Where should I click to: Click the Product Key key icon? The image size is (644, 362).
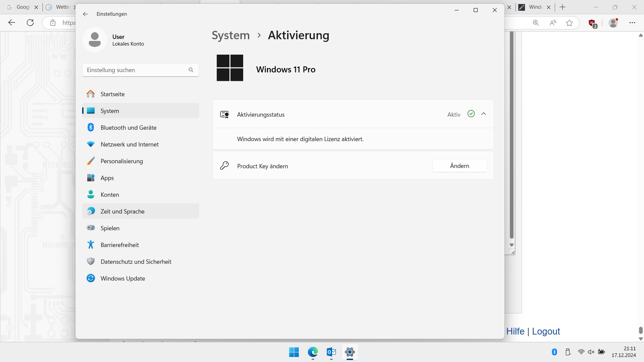coord(224,166)
